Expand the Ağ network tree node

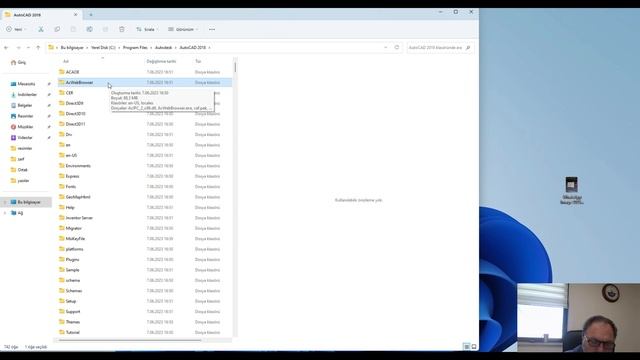click(5, 213)
